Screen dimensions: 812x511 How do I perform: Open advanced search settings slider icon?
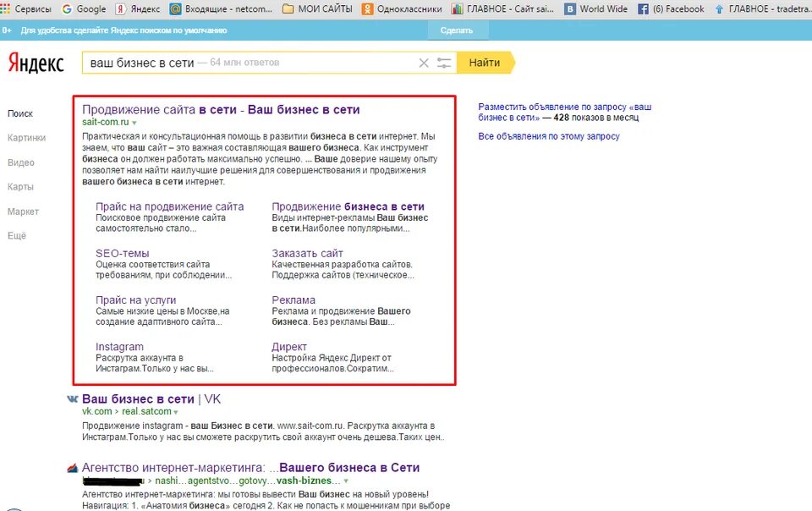tap(444, 63)
